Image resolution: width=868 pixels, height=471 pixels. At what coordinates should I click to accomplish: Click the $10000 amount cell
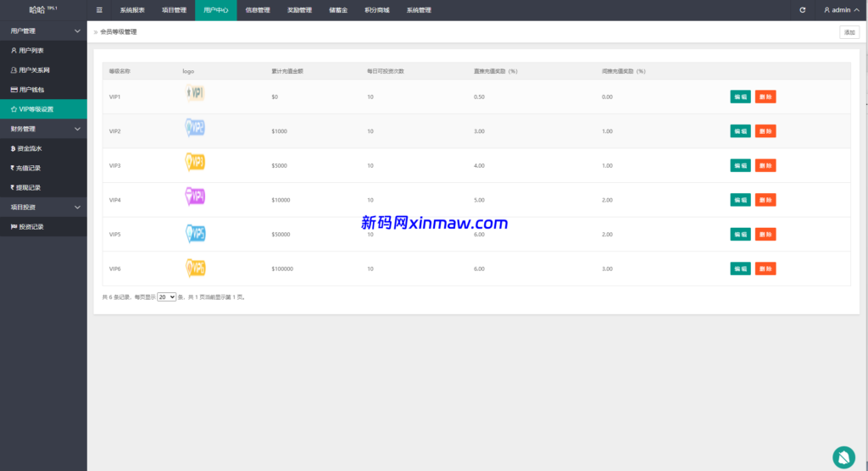point(281,200)
